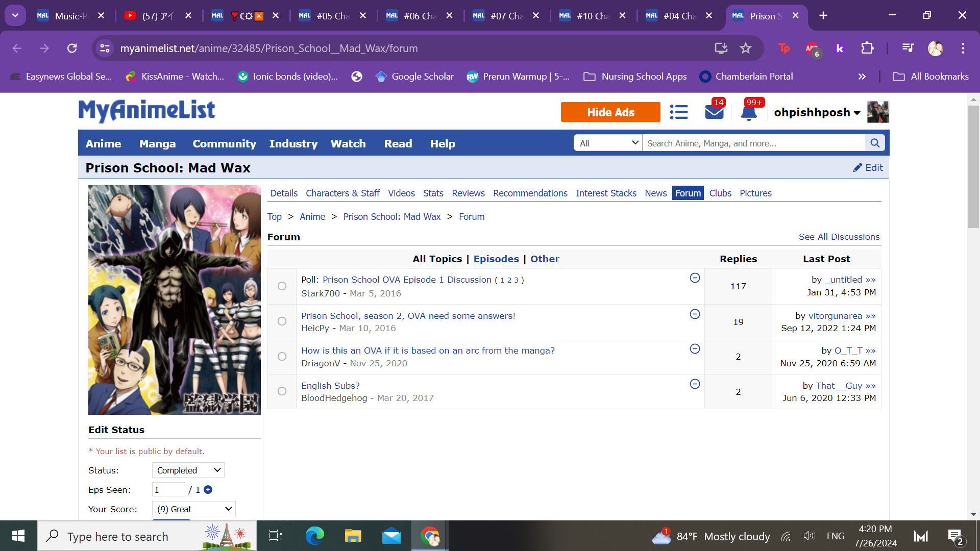The image size is (980, 551).
Task: Open the search category dropdown All
Action: click(x=608, y=143)
